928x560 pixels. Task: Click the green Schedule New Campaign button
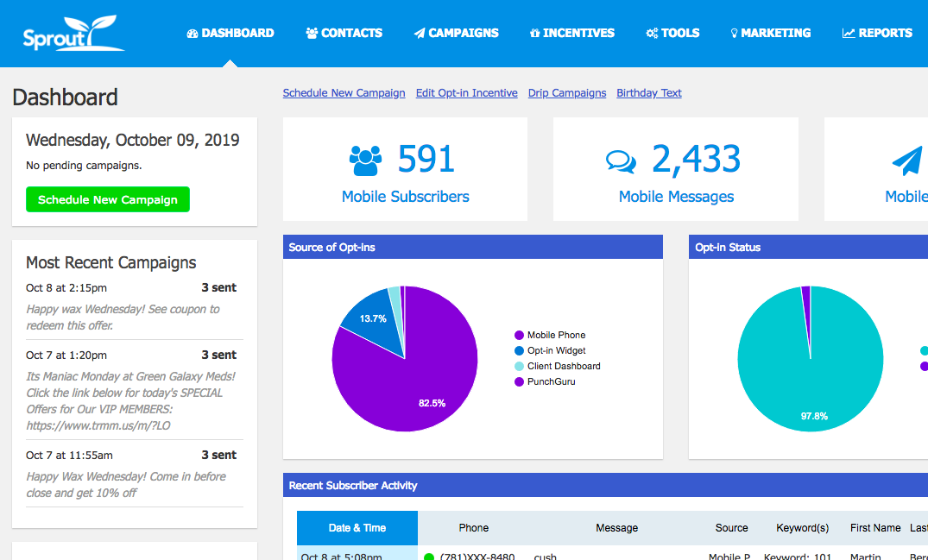click(x=108, y=199)
